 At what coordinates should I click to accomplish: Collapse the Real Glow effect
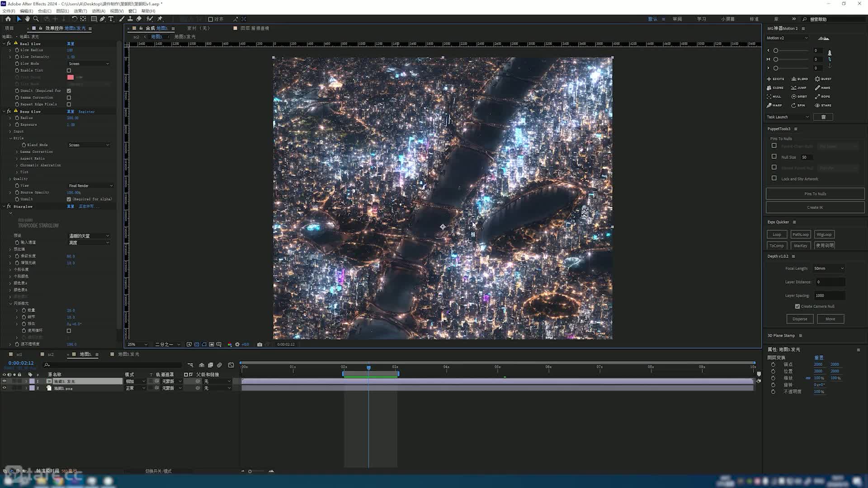(4, 44)
